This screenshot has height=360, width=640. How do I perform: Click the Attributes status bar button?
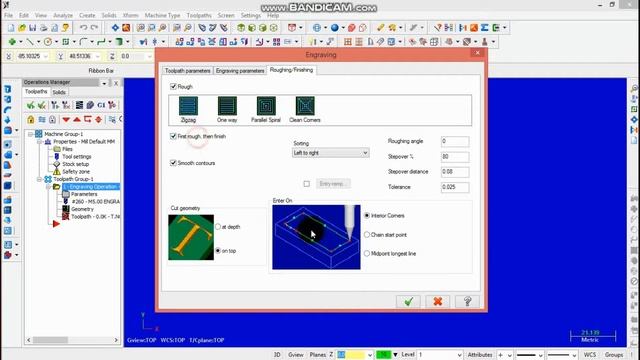480,355
